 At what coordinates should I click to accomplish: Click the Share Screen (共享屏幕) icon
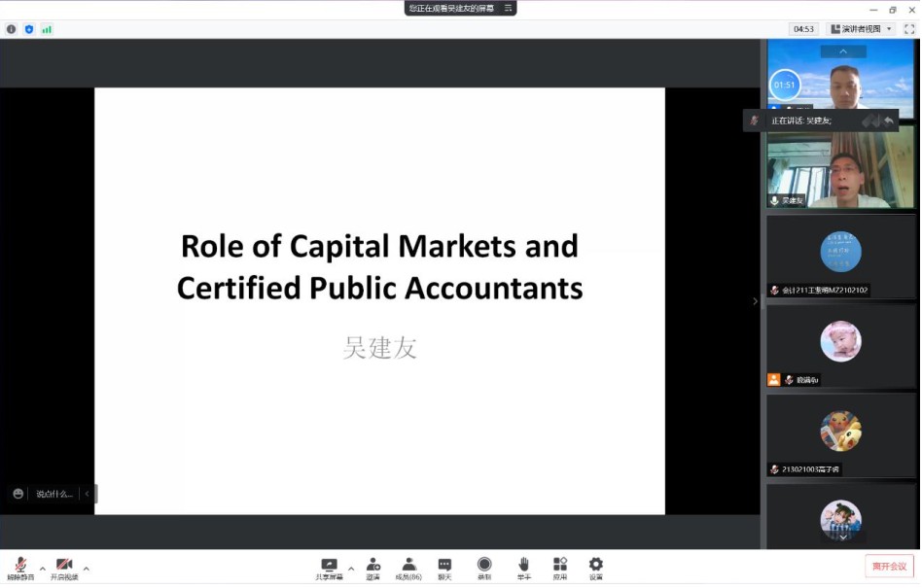(329, 565)
